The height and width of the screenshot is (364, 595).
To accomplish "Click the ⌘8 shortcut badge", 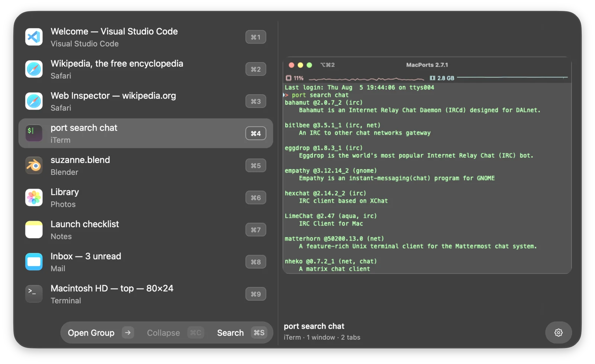I will coord(255,262).
